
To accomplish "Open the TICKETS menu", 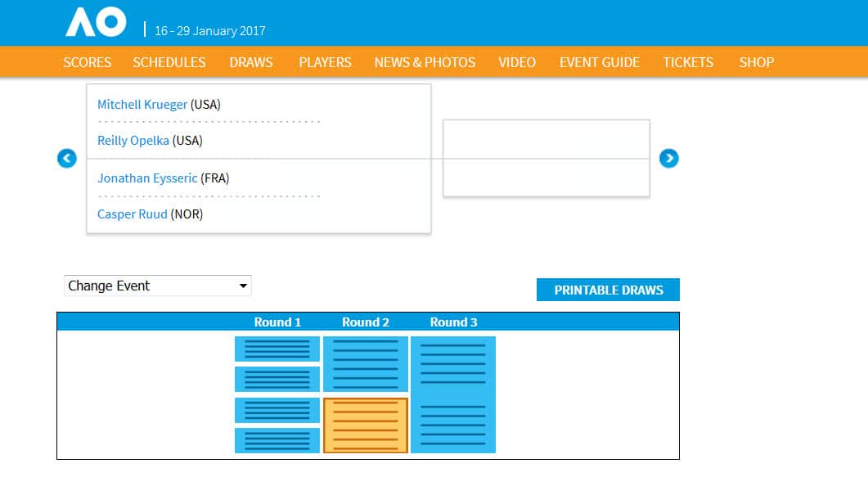I will [x=688, y=62].
